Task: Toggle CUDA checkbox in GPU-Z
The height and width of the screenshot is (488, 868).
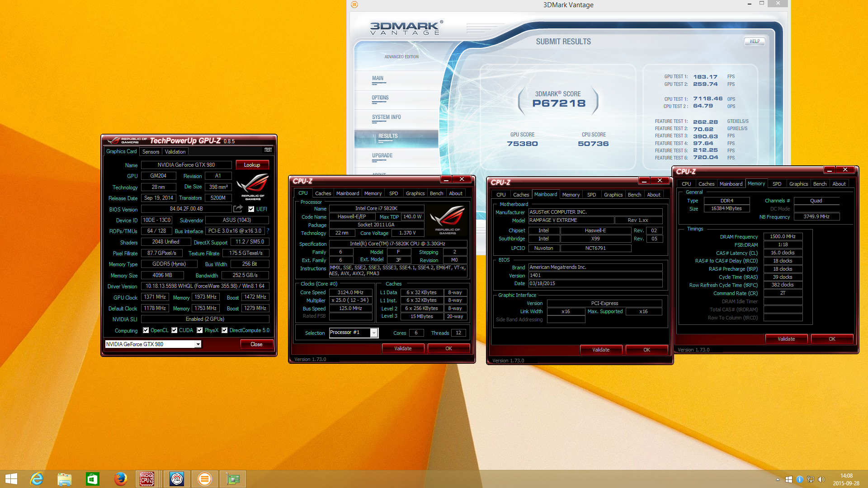Action: point(175,330)
